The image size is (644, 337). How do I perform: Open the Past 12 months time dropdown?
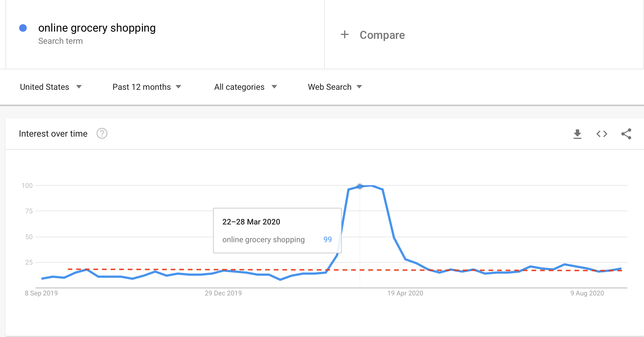[147, 87]
